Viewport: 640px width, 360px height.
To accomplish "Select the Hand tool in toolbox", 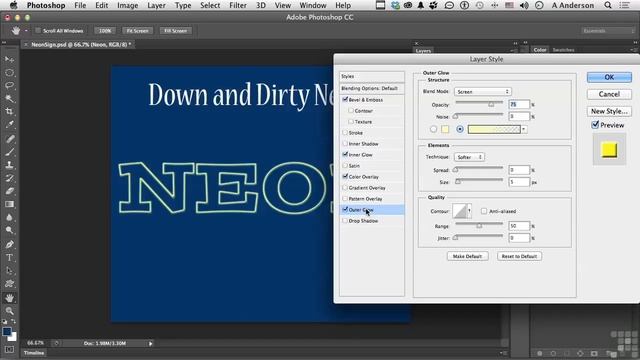I will [x=9, y=298].
